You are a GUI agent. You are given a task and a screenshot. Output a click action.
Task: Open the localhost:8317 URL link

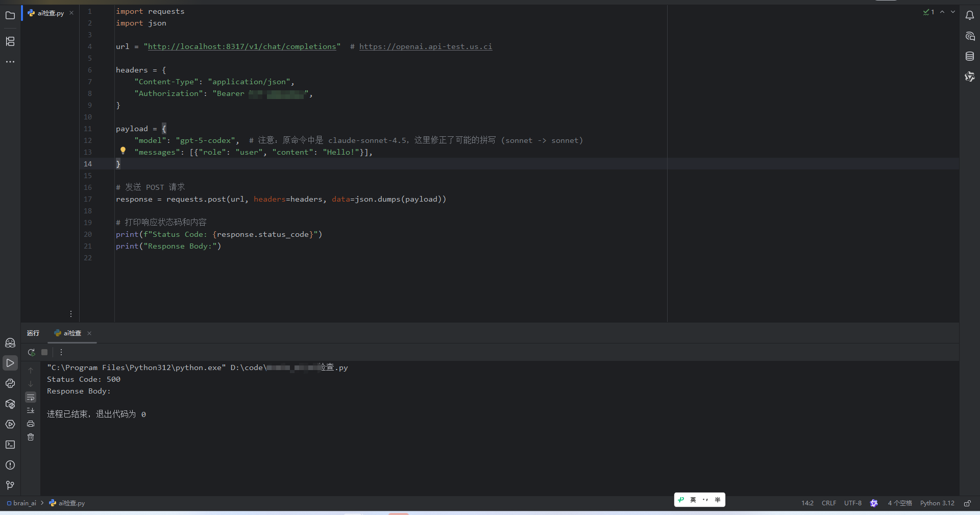click(x=242, y=46)
